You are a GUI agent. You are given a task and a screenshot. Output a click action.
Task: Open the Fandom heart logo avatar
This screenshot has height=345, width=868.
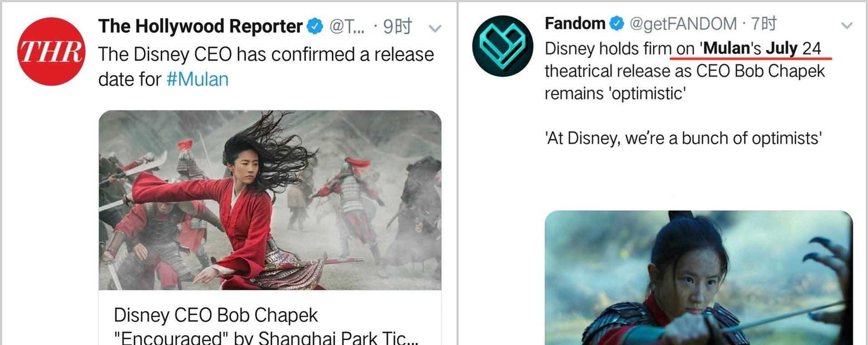(x=503, y=46)
